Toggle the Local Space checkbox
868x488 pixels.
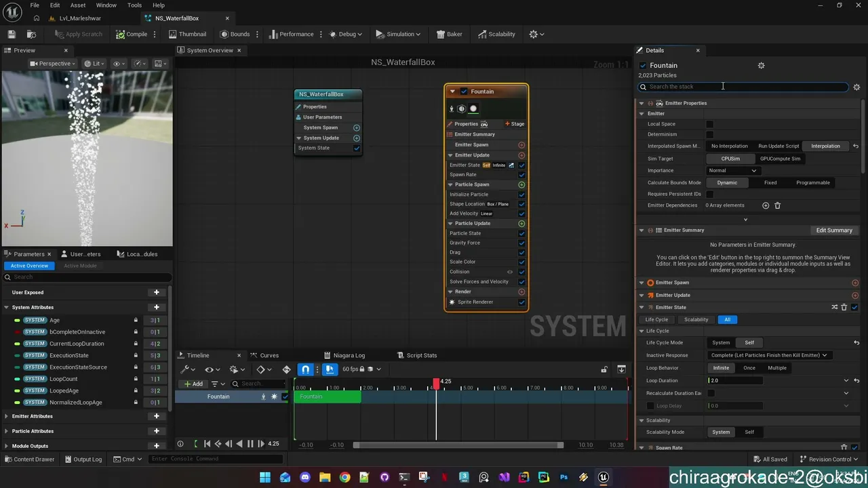(x=709, y=124)
